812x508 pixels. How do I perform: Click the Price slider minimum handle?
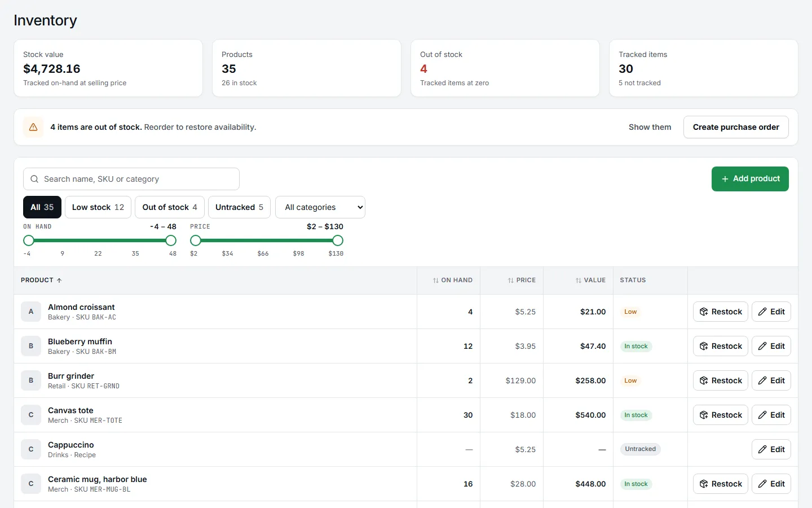196,240
